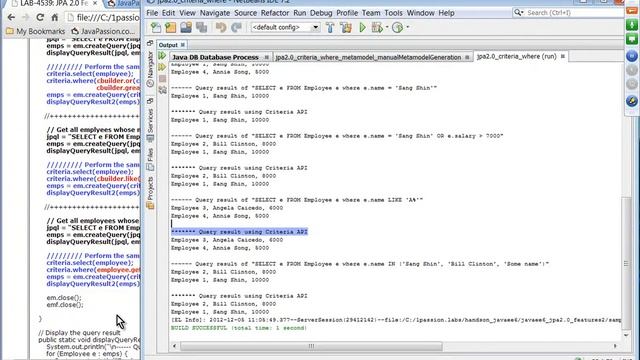Open the Refactor menu
The height and width of the screenshot is (360, 640).
coord(275,13)
